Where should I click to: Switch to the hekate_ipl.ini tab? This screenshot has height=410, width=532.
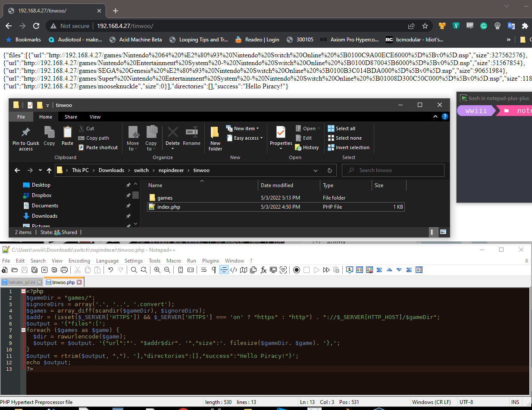(22, 282)
